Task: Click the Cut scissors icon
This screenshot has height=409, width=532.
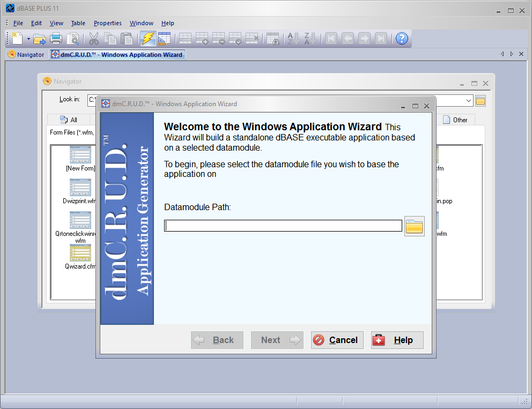Action: 94,39
